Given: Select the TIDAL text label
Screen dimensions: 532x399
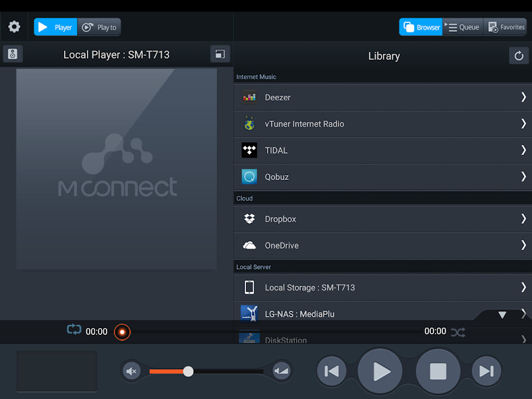Looking at the screenshot, I should 276,150.
